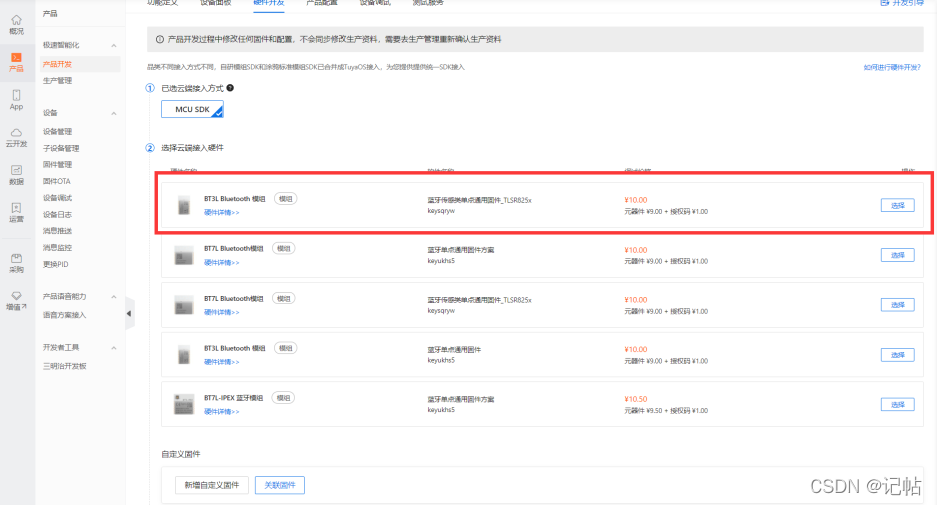Open 设备管理 in the sidebar
937x505 pixels.
pos(57,131)
